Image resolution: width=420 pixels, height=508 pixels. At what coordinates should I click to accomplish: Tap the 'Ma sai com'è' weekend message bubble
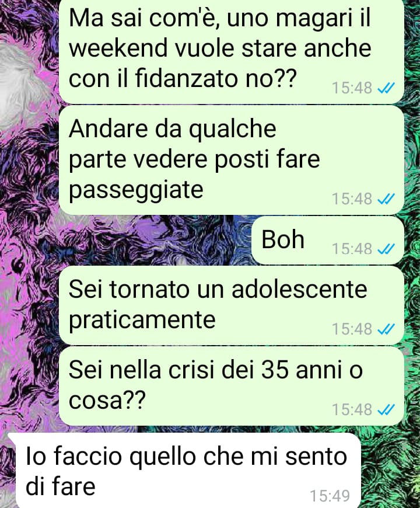coord(232,50)
